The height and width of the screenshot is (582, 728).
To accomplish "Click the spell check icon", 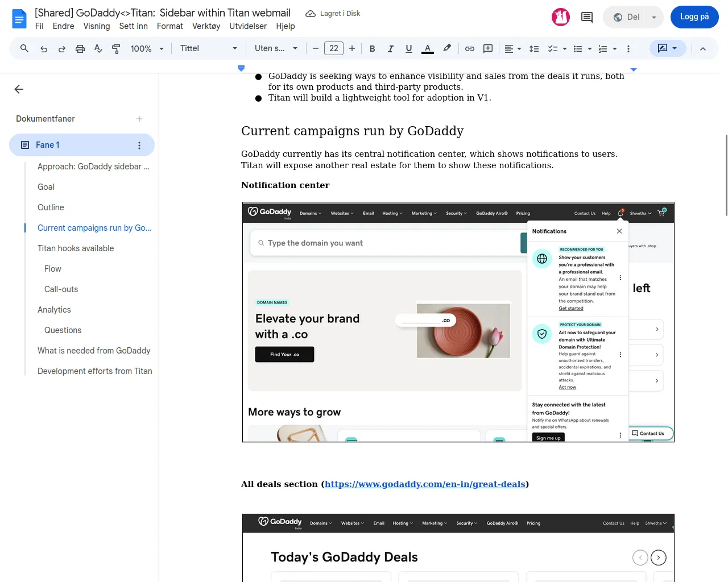I will [98, 49].
